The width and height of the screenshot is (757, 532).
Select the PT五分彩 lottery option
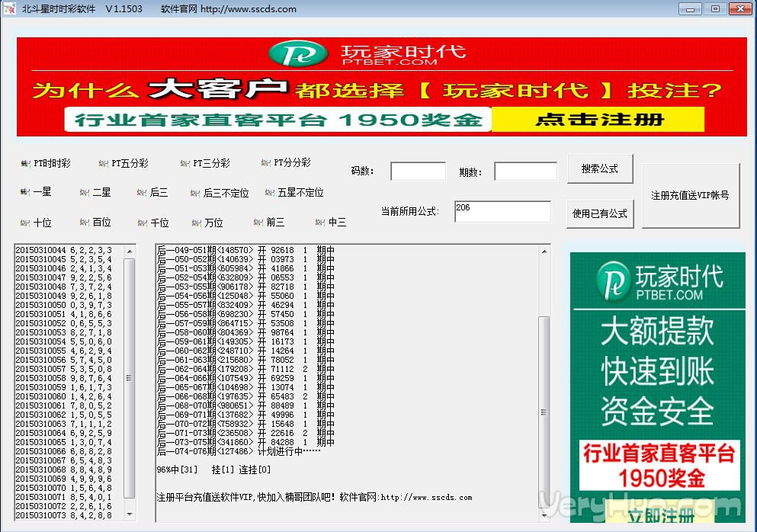[123, 163]
